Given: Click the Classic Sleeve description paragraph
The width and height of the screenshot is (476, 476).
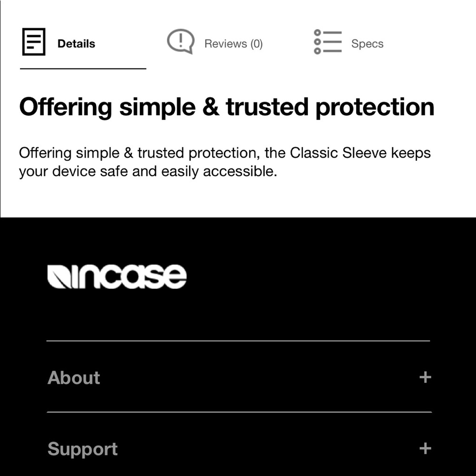Looking at the screenshot, I should point(225,162).
